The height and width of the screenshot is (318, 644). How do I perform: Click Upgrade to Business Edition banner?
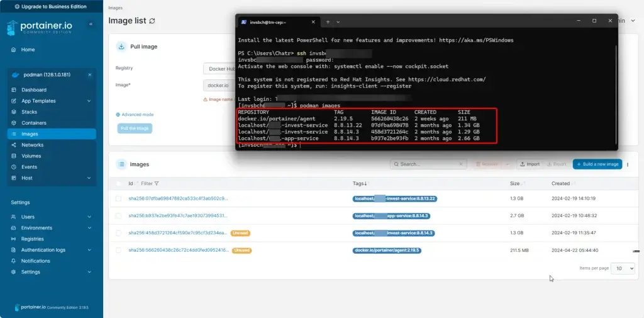51,6
